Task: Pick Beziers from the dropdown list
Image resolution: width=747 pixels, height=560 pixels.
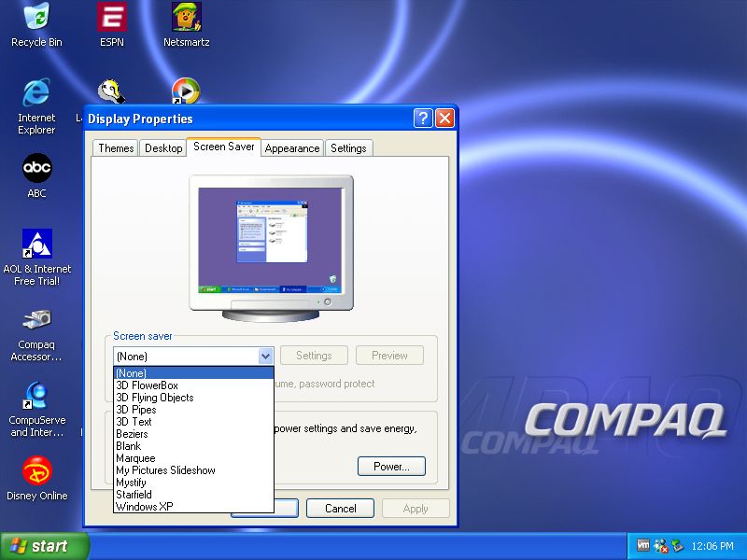Action: 193,434
